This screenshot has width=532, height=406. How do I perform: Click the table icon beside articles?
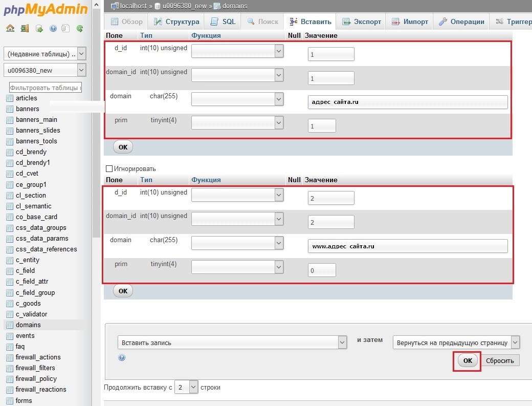point(9,98)
